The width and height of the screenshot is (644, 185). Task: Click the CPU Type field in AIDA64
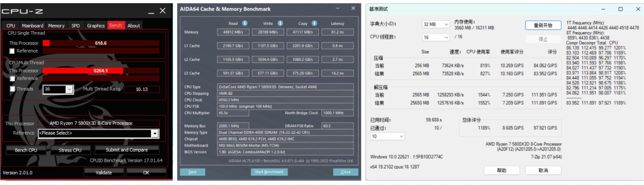click(285, 87)
